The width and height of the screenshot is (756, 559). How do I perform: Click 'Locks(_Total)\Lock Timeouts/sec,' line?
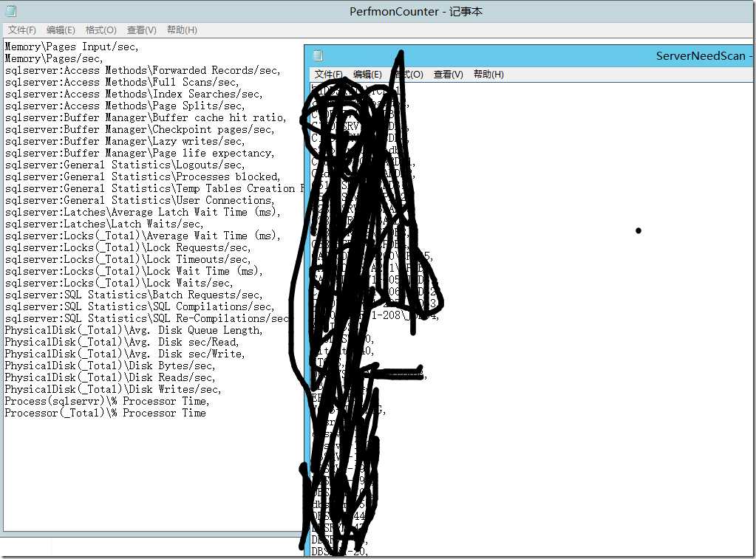coord(128,259)
